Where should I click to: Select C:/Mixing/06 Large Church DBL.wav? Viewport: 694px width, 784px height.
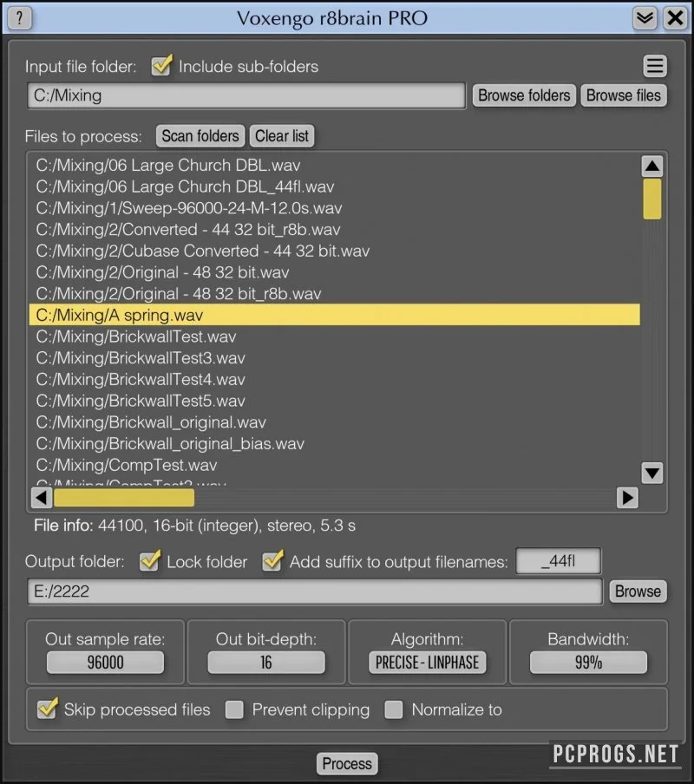tap(334, 165)
